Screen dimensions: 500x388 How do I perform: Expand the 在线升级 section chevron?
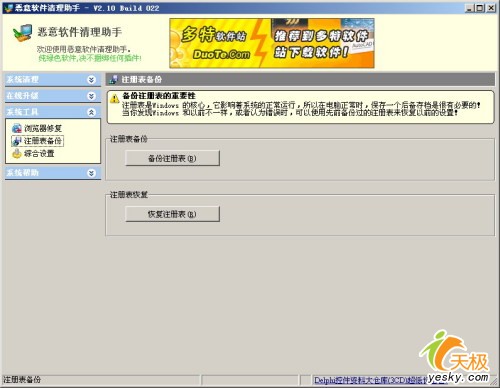tap(91, 96)
